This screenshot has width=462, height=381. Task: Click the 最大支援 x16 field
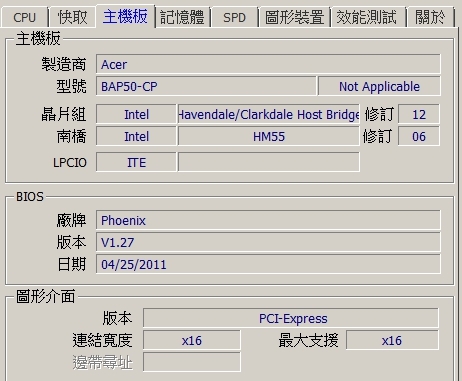tap(392, 340)
